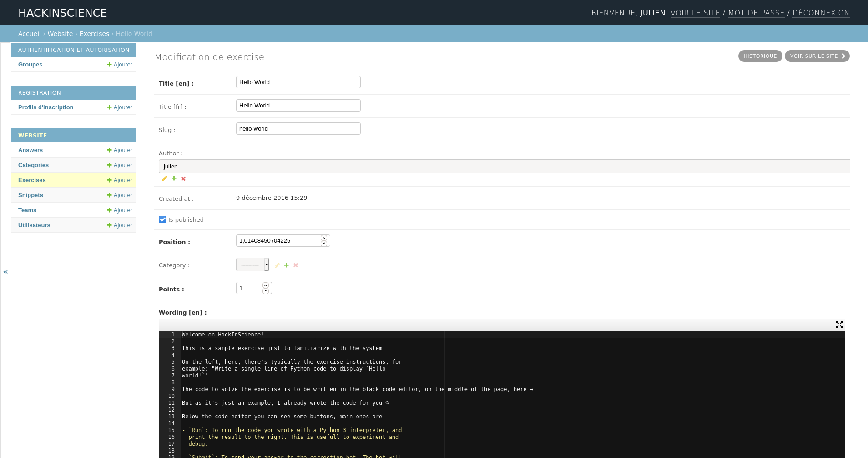Click the line 'This is a sample exercise' in the editor
The image size is (868, 458).
283,348
